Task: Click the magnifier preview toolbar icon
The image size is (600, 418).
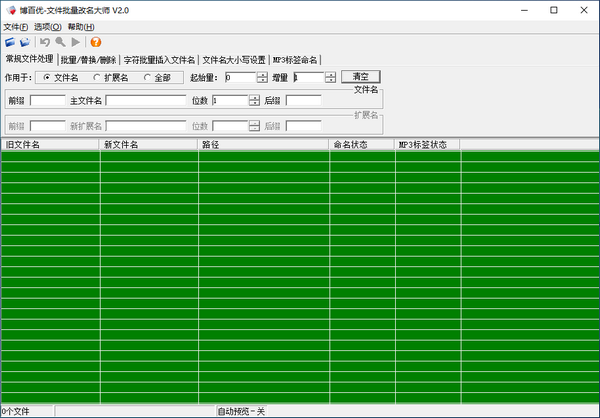Action: point(60,42)
